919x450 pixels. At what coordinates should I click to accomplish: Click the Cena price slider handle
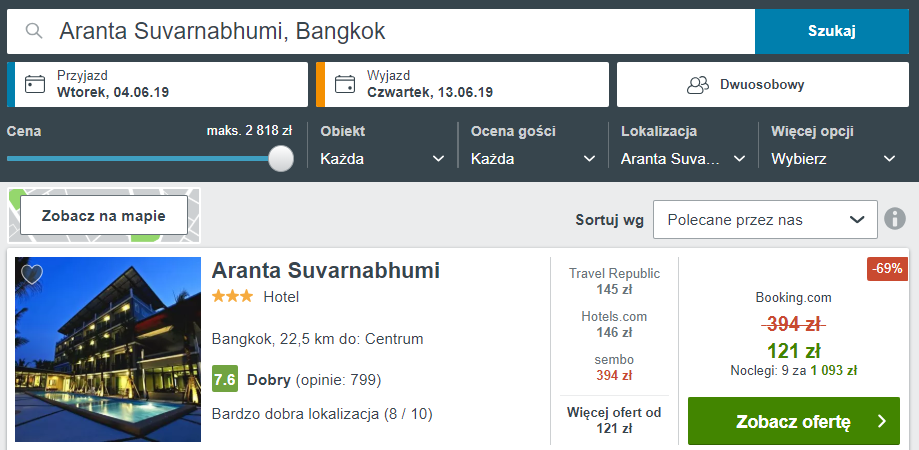(x=281, y=158)
